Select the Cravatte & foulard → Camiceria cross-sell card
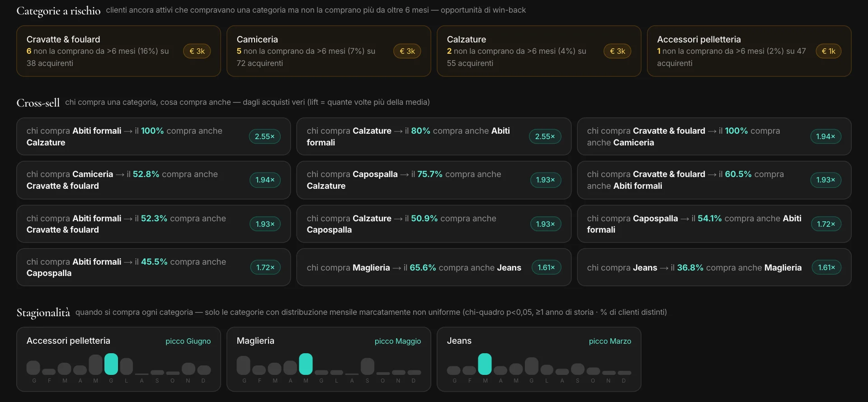Screen dimensions: 868x402 pyautogui.click(x=714, y=136)
